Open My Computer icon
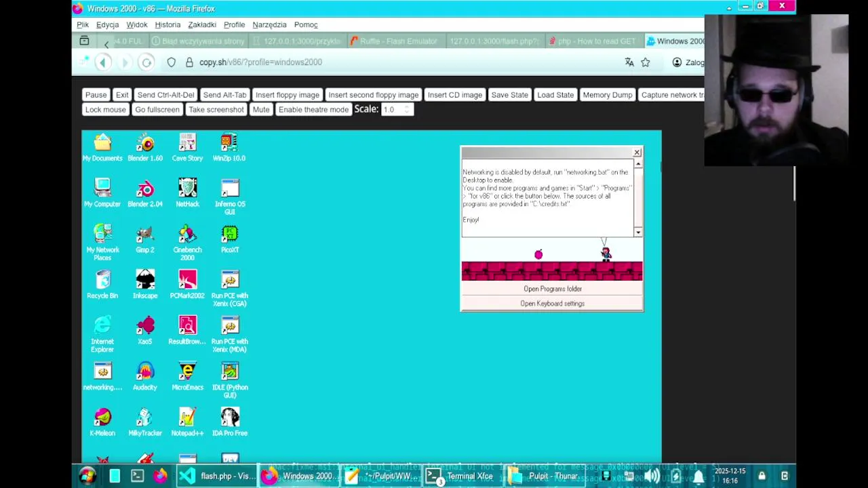Image resolution: width=868 pixels, height=488 pixels. point(102,192)
